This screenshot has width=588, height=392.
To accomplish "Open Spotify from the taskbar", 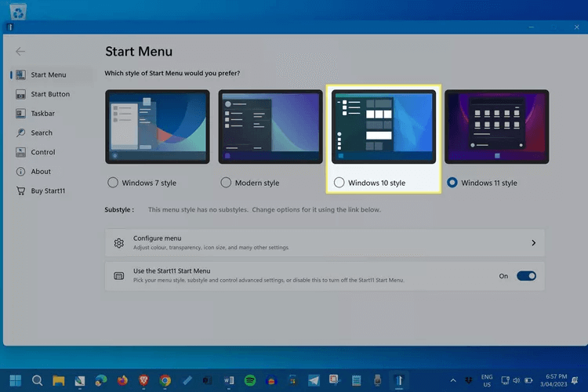I will click(250, 381).
